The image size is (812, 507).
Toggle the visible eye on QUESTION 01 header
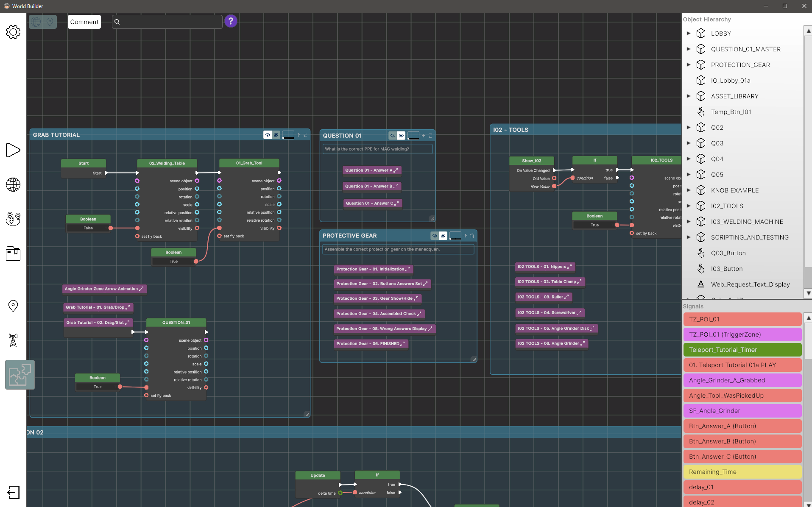392,136
